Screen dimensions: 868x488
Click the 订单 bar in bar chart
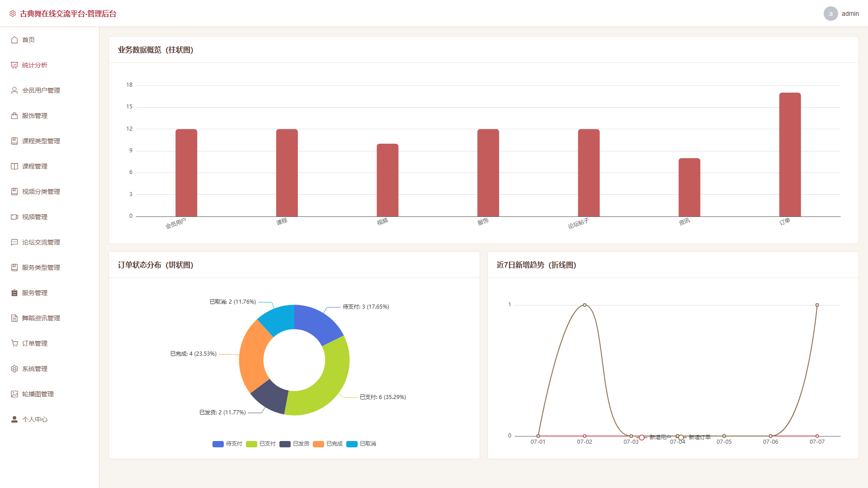tap(790, 155)
